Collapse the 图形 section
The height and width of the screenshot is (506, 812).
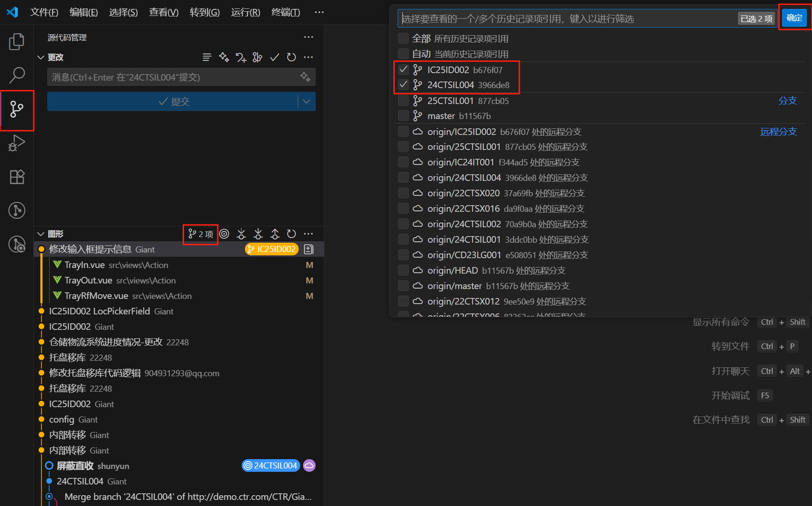[41, 234]
